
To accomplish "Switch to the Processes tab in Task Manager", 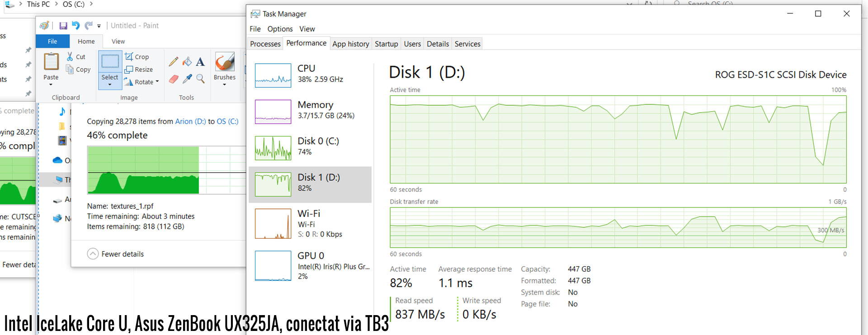I will coord(265,44).
